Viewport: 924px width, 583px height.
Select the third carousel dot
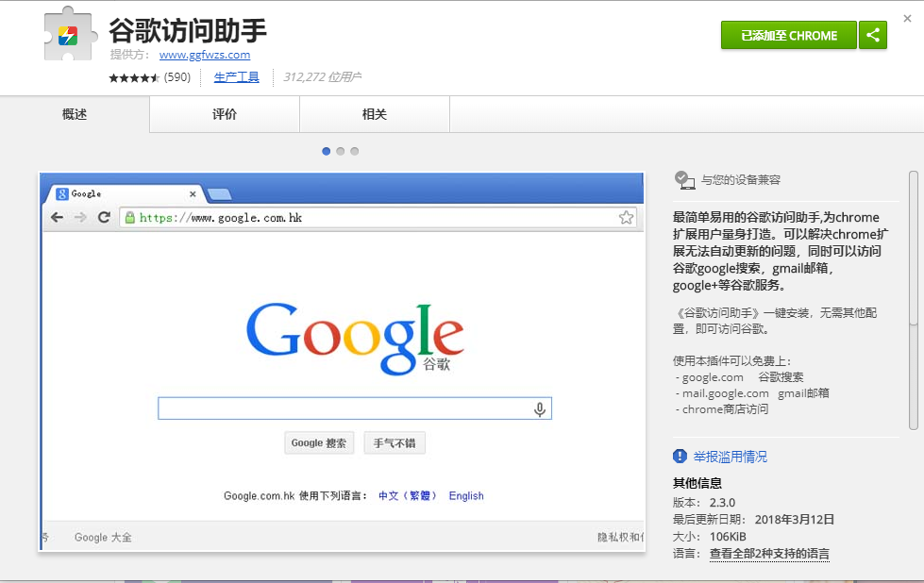tap(354, 151)
